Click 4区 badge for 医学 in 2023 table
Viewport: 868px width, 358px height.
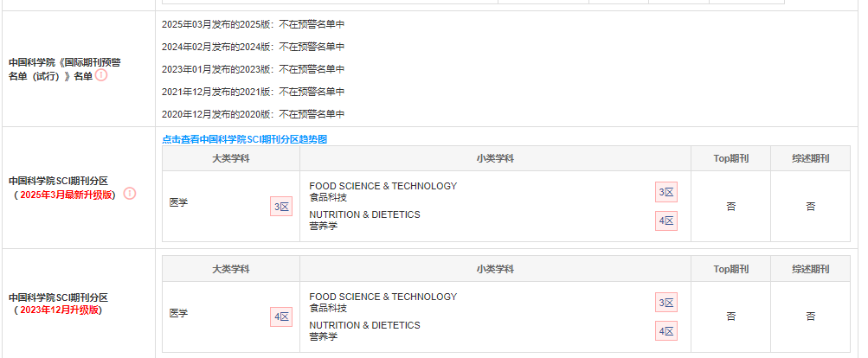click(x=281, y=317)
